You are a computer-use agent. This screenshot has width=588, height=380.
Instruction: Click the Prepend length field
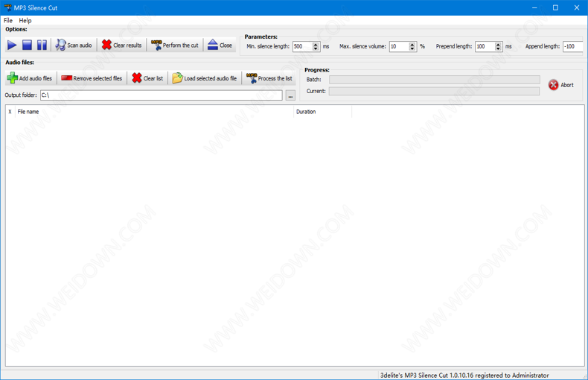pyautogui.click(x=485, y=46)
